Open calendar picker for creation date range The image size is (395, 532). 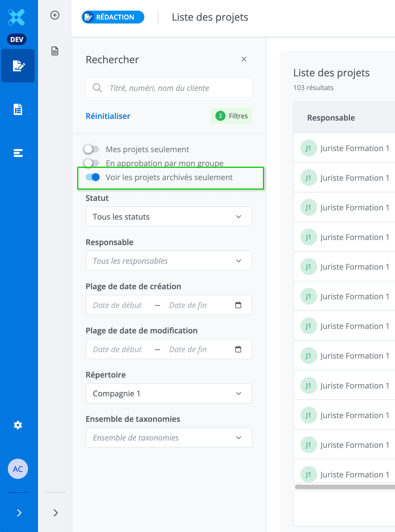pyautogui.click(x=238, y=305)
